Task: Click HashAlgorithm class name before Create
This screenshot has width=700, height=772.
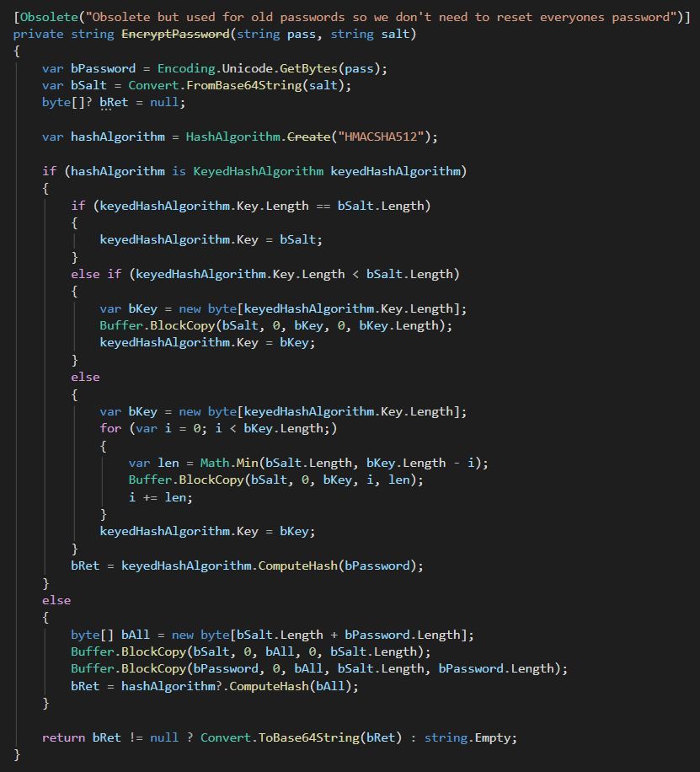Action: [x=232, y=137]
